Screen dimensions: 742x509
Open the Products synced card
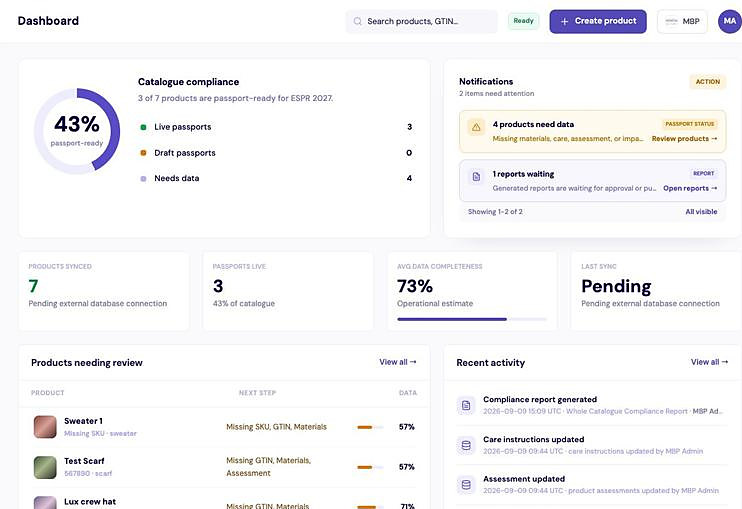point(104,291)
